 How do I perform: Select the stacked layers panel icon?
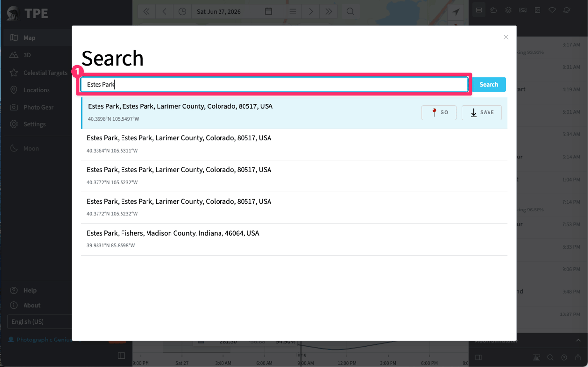(509, 10)
